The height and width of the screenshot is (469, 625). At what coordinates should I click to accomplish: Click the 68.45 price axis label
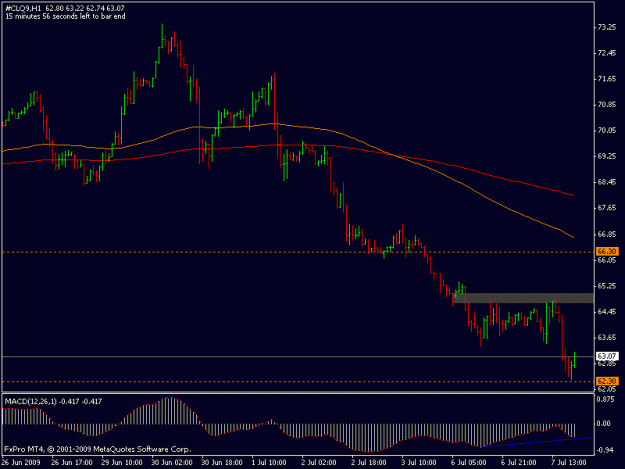[x=607, y=182]
